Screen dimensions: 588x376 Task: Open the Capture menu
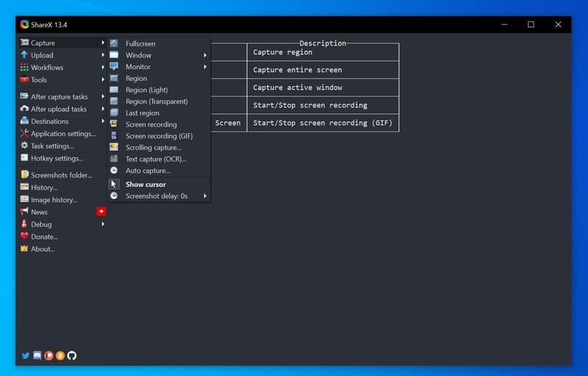point(62,43)
